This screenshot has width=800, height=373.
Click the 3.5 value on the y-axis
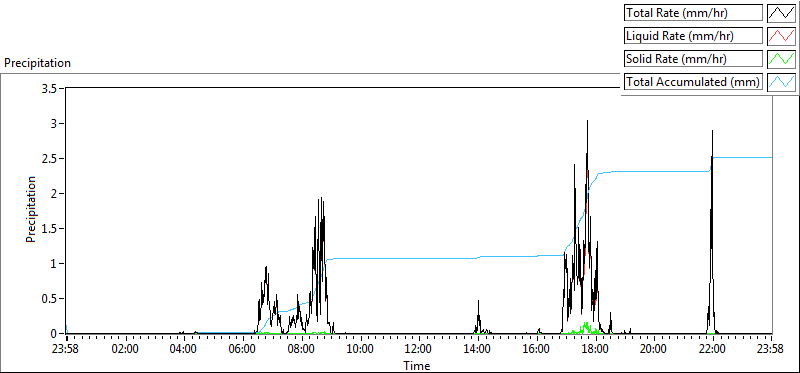[x=51, y=88]
